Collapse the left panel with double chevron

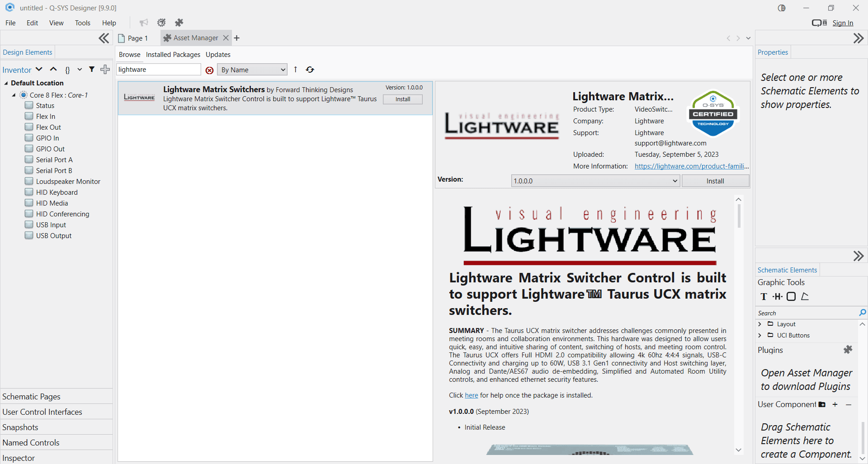click(x=104, y=38)
